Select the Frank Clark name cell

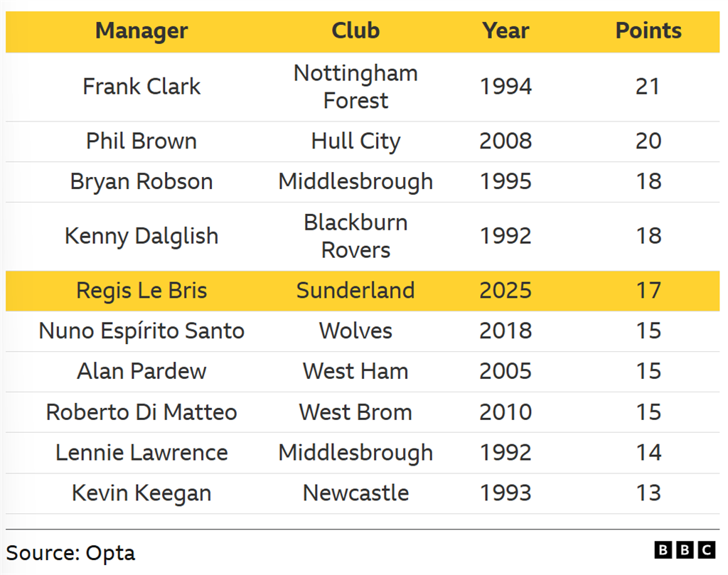[141, 87]
